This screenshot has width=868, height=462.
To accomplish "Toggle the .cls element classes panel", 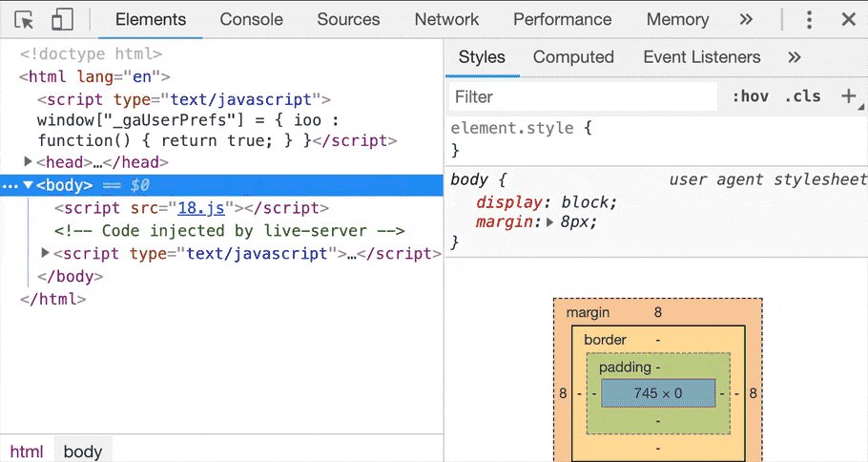I will point(802,96).
